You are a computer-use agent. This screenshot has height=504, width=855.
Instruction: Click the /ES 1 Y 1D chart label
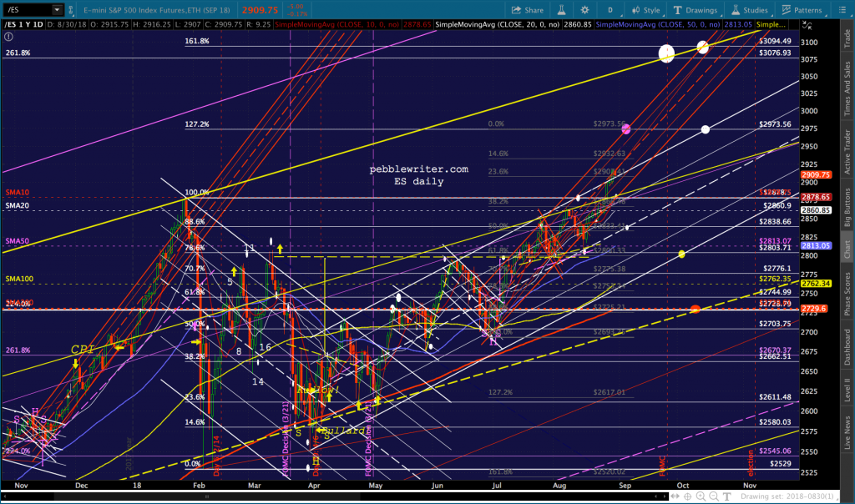(x=23, y=25)
